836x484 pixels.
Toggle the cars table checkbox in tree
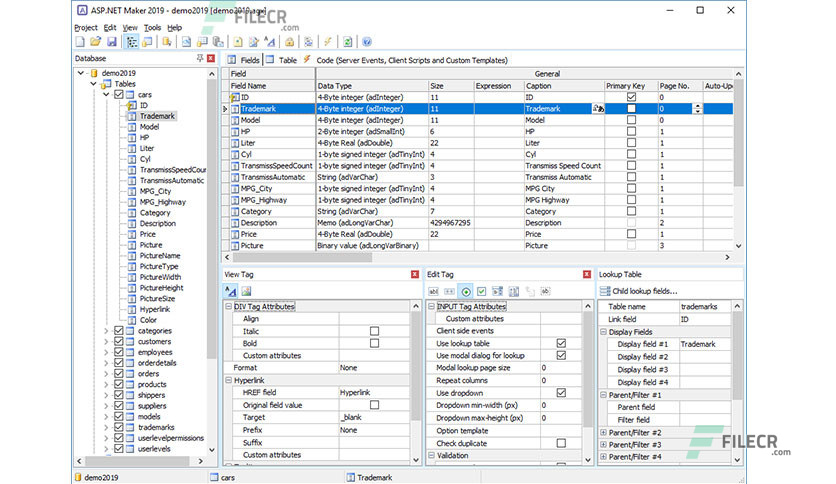[x=118, y=94]
